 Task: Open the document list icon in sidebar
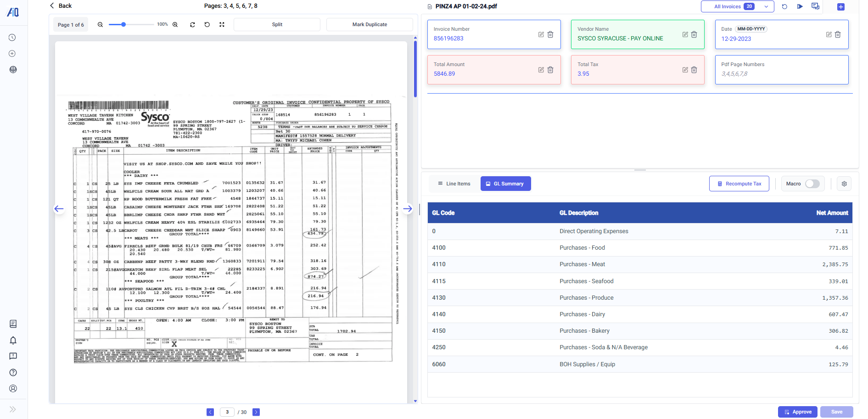point(13,324)
